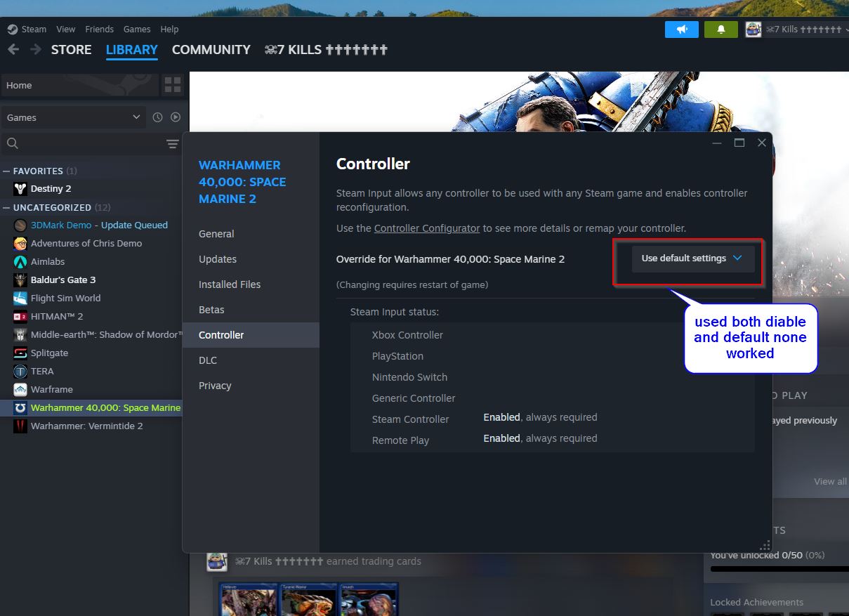This screenshot has height=616, width=849.
Task: Select the TERA game icon
Action: 20,372
